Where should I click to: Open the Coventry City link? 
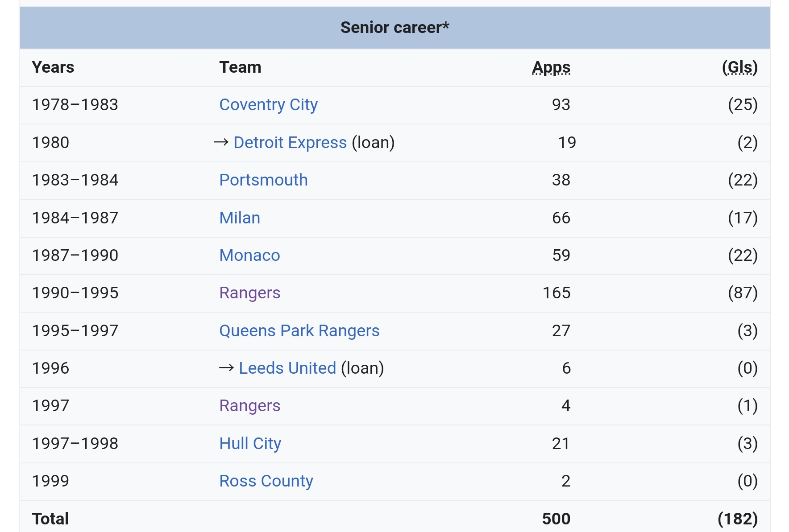[268, 105]
